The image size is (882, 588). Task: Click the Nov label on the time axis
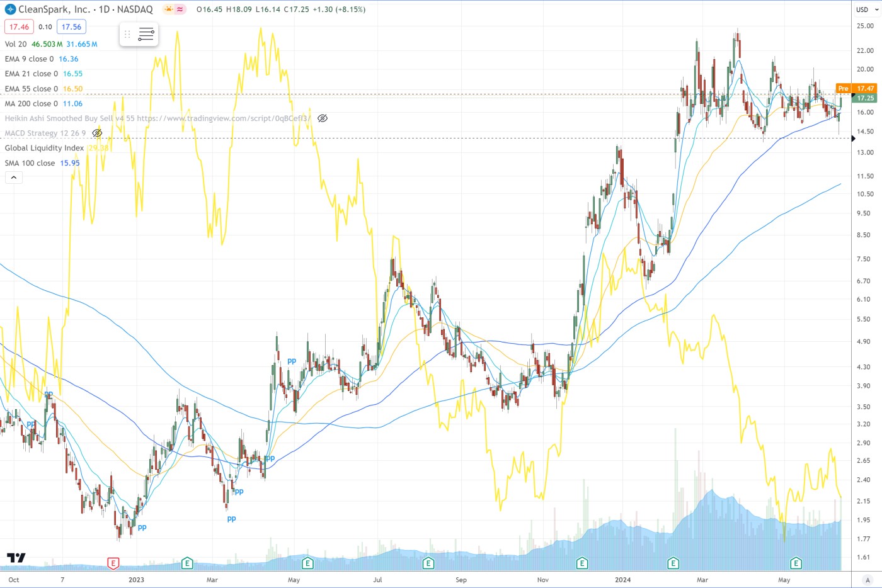coord(542,580)
